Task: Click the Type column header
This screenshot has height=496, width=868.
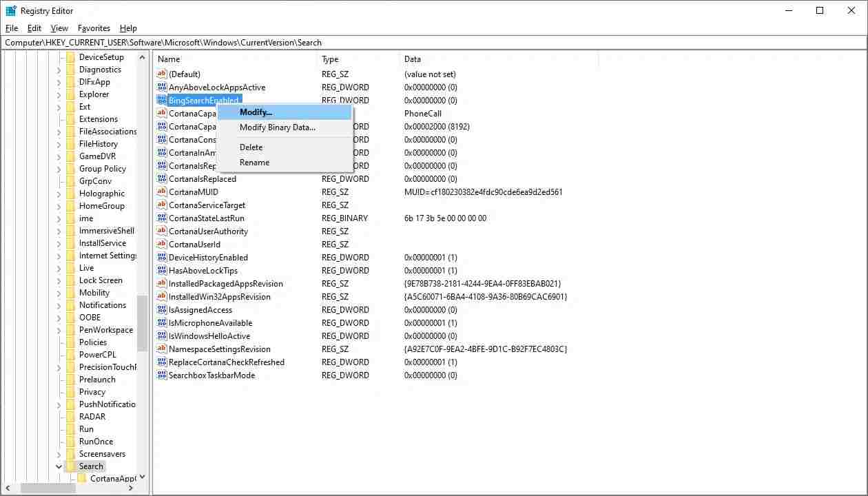Action: coord(358,59)
